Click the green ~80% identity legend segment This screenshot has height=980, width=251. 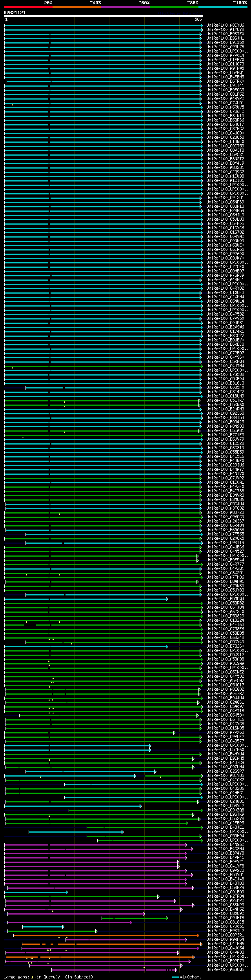point(174,7)
